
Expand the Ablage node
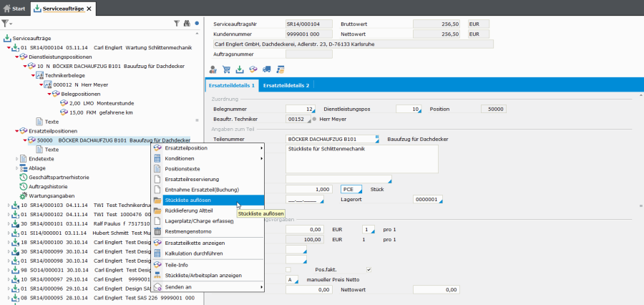click(17, 168)
